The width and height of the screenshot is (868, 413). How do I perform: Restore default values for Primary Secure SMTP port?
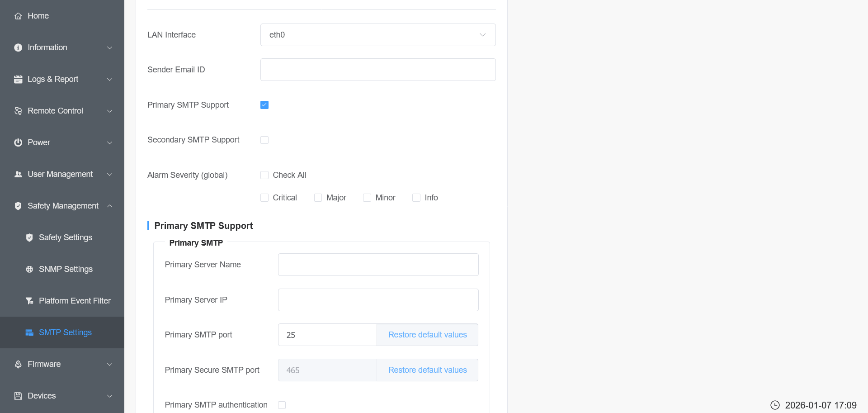tap(427, 370)
